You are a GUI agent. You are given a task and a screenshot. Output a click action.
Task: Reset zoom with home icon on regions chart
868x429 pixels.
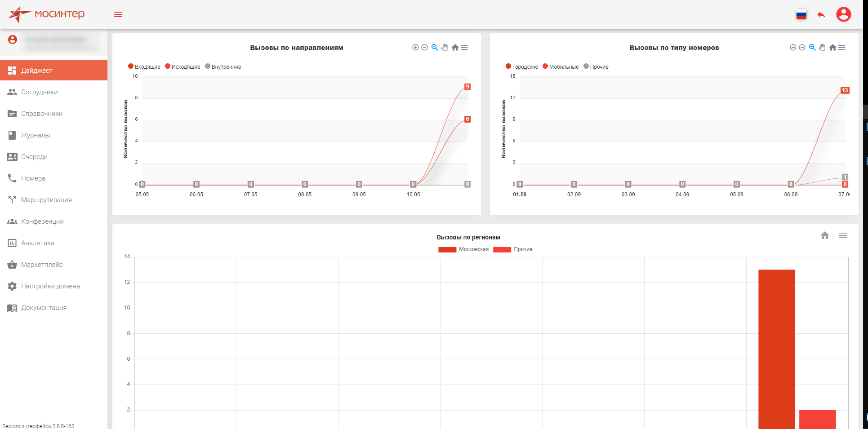click(825, 235)
